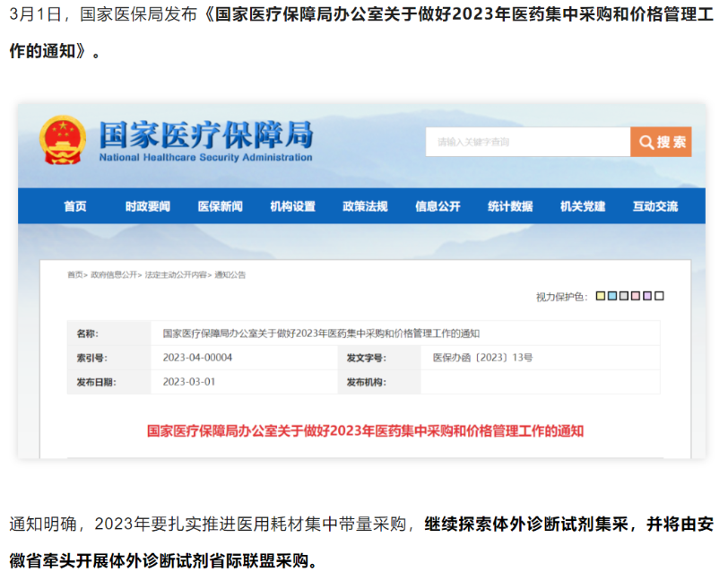The height and width of the screenshot is (572, 728).
Task: Click the 视力保护色 label
Action: click(x=562, y=297)
